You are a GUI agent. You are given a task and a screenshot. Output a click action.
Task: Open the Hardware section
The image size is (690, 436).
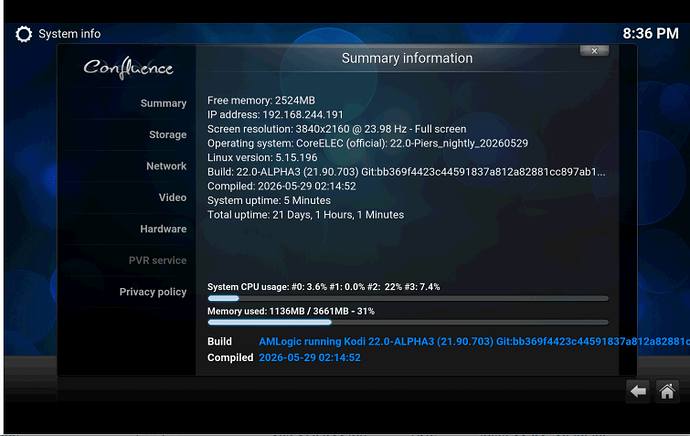[x=163, y=229]
